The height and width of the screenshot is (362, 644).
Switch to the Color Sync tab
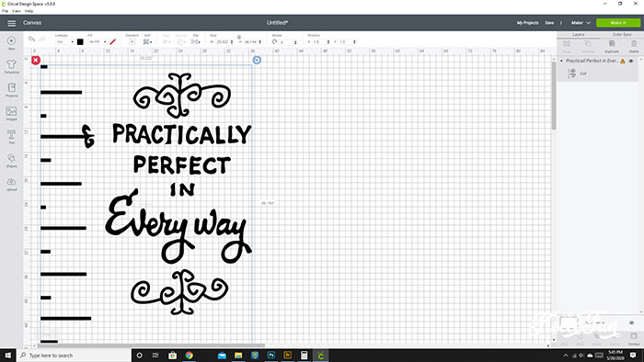[x=622, y=35]
